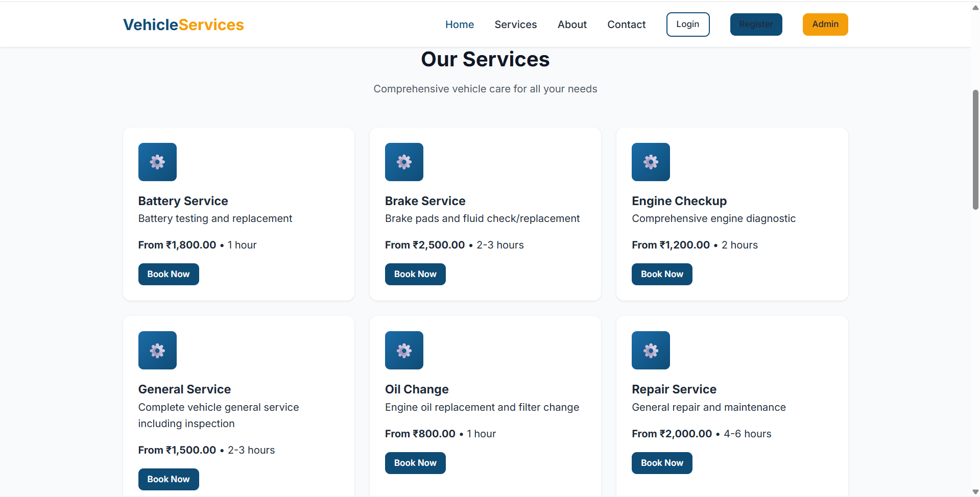Book Now for Battery Service
The width and height of the screenshot is (980, 497).
[169, 274]
